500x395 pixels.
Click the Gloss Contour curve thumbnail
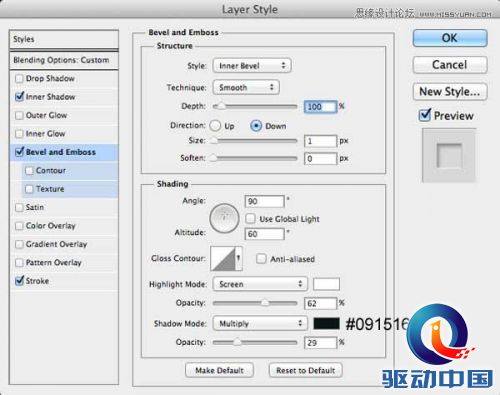[223, 258]
